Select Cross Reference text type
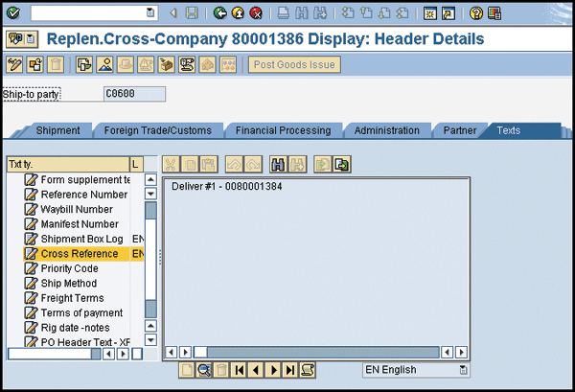575x392 pixels. coord(80,254)
